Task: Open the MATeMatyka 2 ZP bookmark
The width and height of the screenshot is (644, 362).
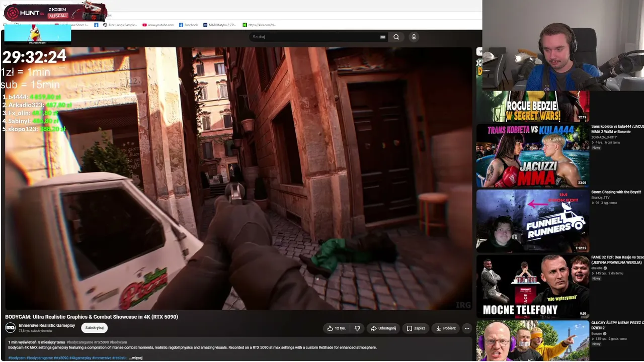Action: (219, 25)
